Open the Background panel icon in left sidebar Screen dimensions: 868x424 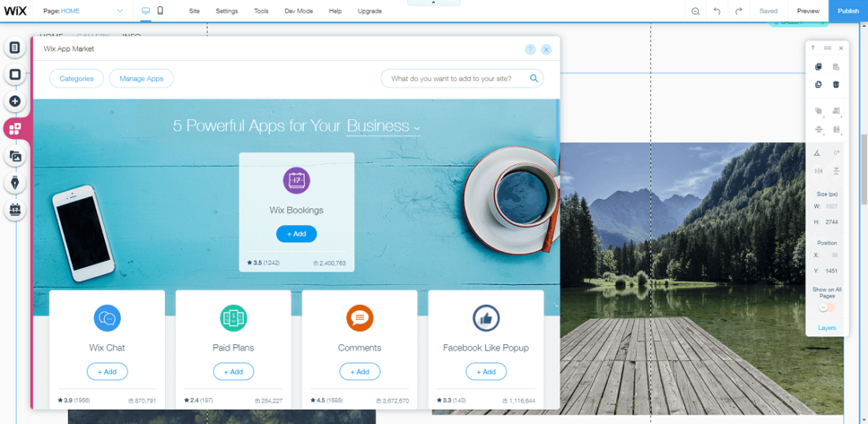coord(15,74)
